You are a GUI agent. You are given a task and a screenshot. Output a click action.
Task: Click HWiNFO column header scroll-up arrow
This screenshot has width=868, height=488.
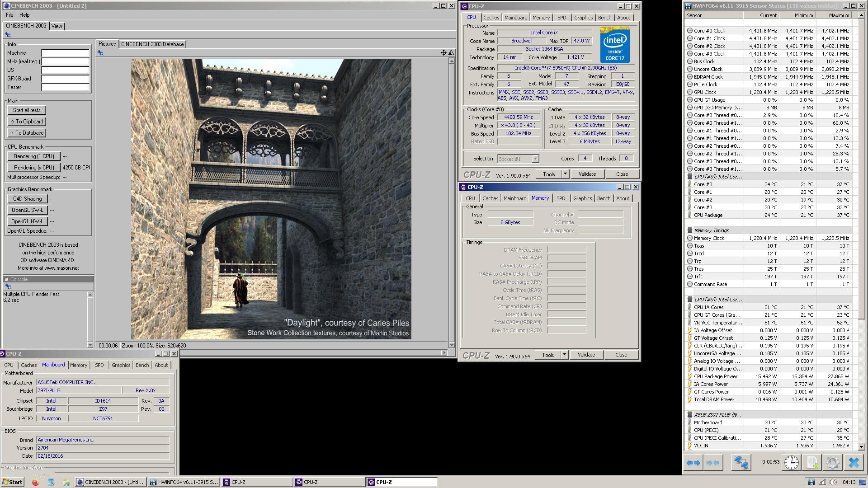click(x=861, y=15)
